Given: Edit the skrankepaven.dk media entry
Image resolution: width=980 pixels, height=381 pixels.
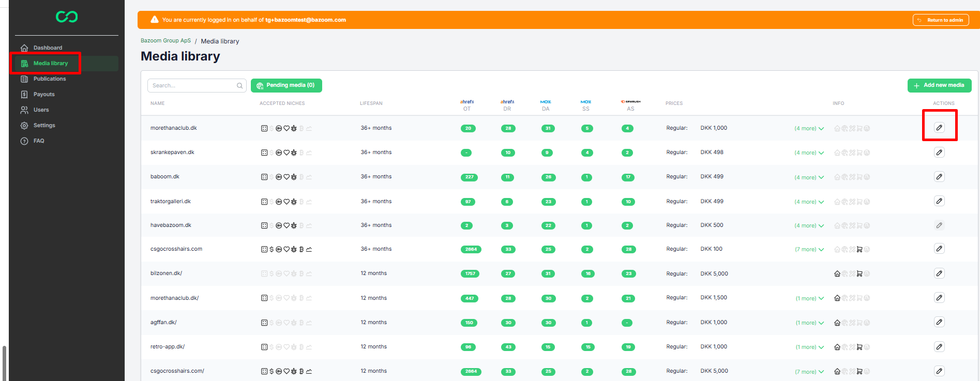Looking at the screenshot, I should point(939,153).
